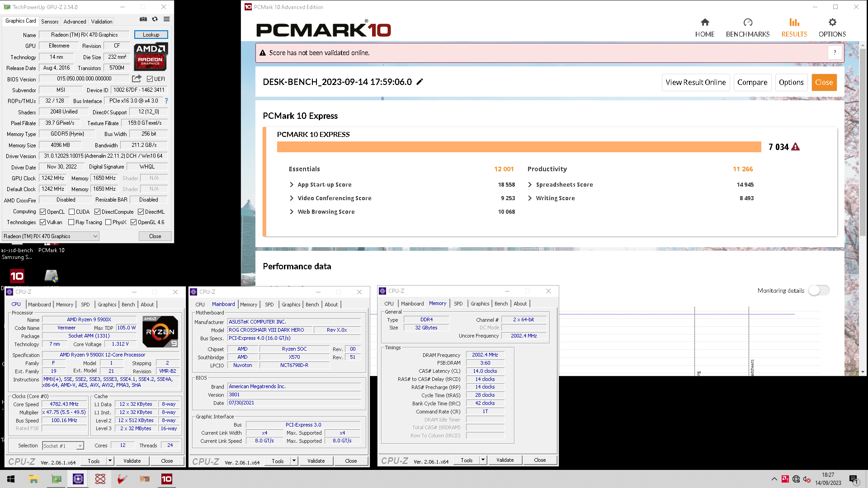Open PCMark 10 desktop shortcut icon

point(17,276)
